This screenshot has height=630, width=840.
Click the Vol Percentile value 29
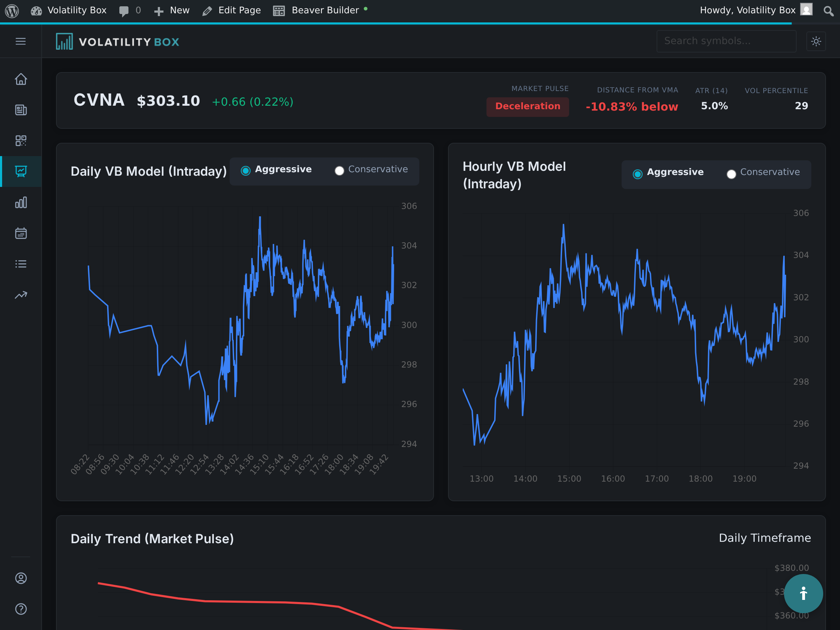click(801, 106)
